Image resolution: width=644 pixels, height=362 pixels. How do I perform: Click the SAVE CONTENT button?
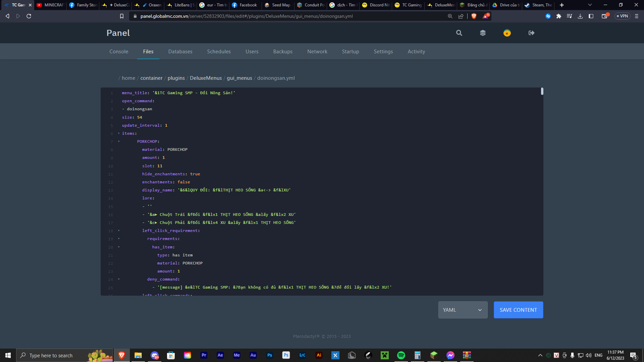coord(518,310)
